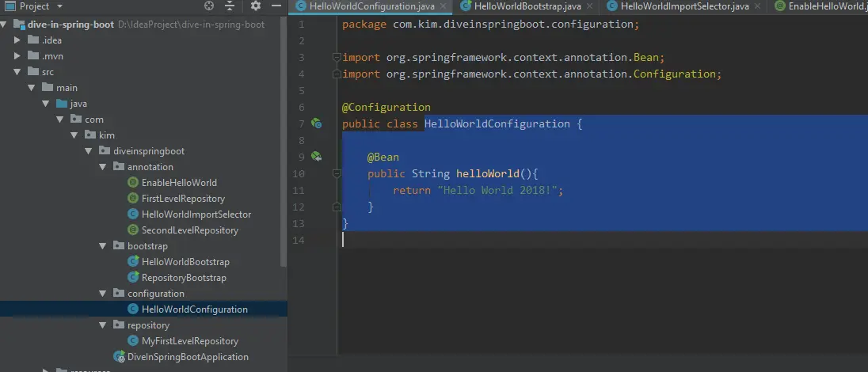Image resolution: width=868 pixels, height=372 pixels.
Task: Click the EnableHelloWorld tab annotation icon
Action: click(780, 6)
